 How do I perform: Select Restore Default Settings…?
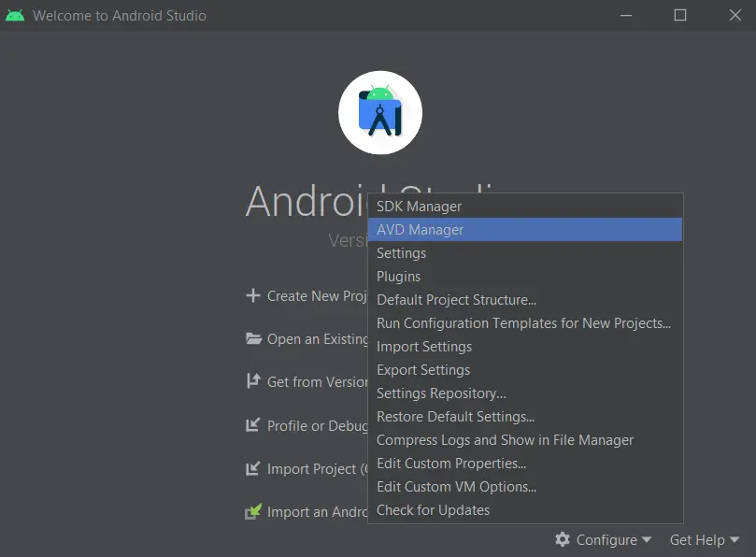point(525,417)
